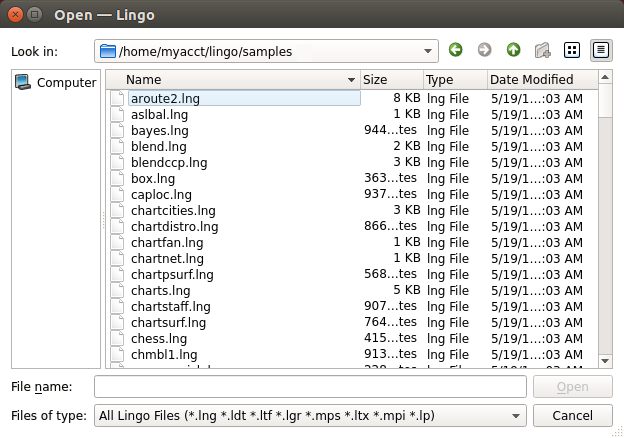The image size is (624, 438).
Task: Click the file icon beside chartcities.lng
Action: click(x=117, y=210)
